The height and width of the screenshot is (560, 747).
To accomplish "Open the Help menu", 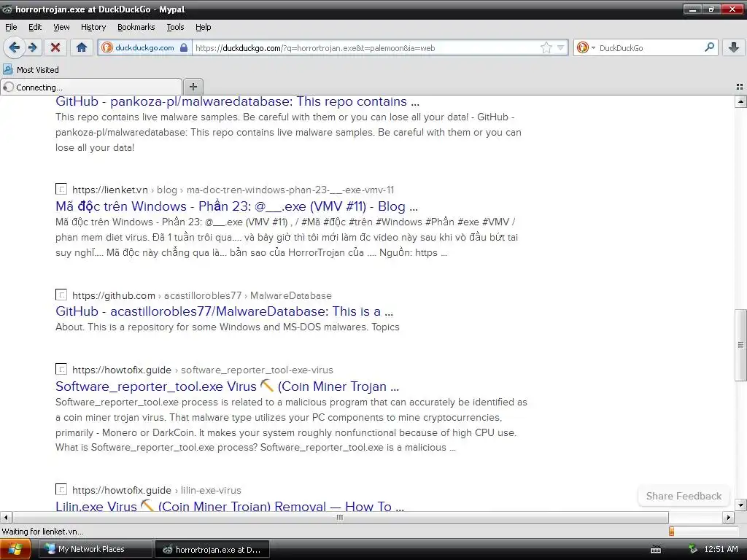I will (x=204, y=27).
